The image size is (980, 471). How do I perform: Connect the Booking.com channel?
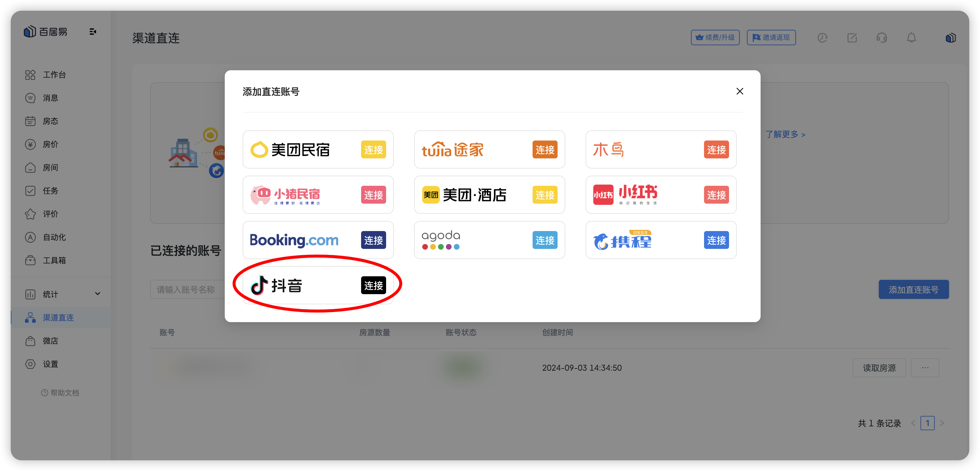point(373,240)
